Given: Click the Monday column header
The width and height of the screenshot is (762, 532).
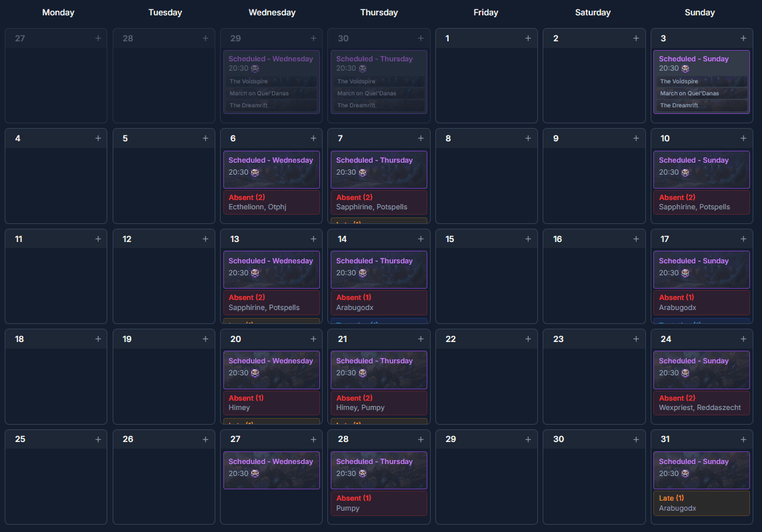Looking at the screenshot, I should (58, 13).
